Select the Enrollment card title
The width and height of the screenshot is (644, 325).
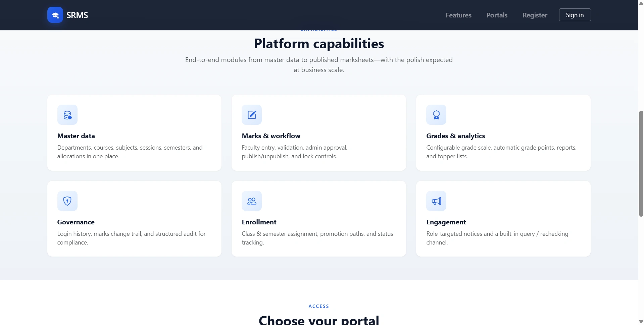259,222
